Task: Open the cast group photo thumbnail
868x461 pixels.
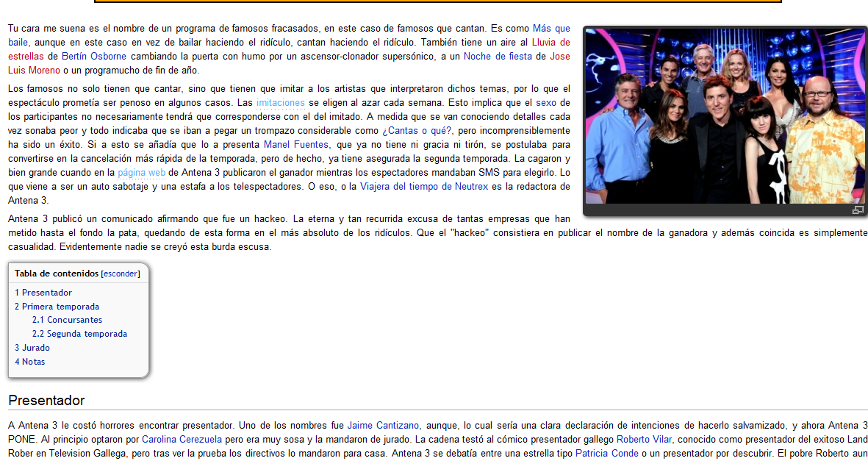Action: pos(725,116)
